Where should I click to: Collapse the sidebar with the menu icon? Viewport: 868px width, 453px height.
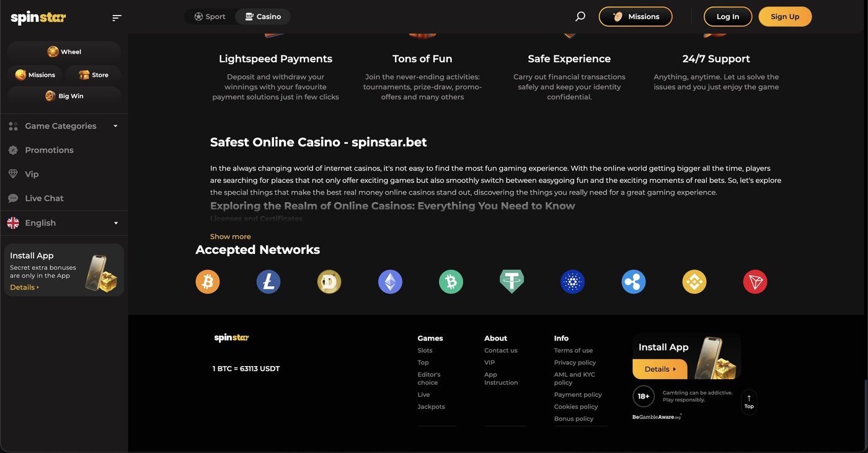[x=117, y=17]
